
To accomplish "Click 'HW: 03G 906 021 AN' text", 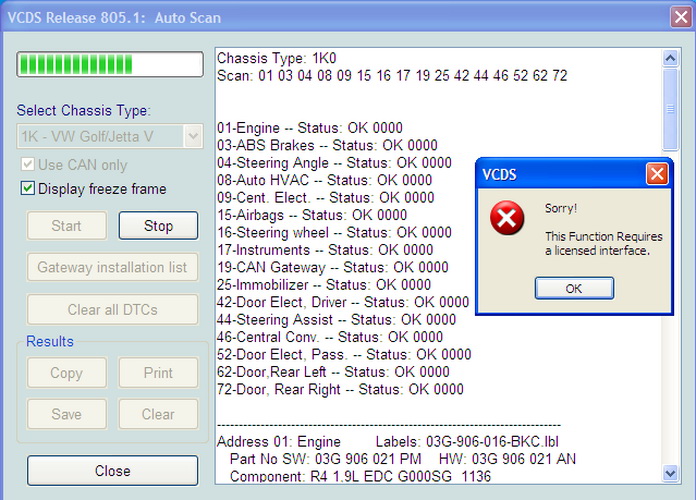I will pyautogui.click(x=507, y=459).
